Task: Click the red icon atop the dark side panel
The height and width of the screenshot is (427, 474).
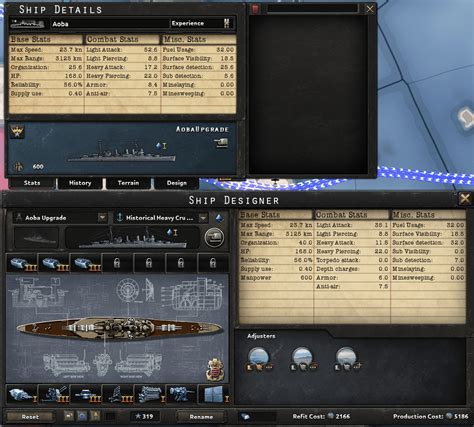Action: [256, 9]
